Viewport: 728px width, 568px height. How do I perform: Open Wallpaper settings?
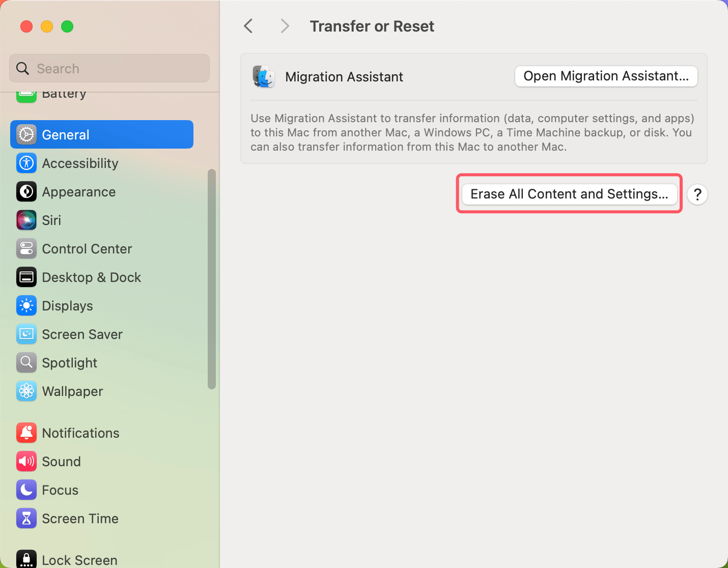[x=72, y=391]
